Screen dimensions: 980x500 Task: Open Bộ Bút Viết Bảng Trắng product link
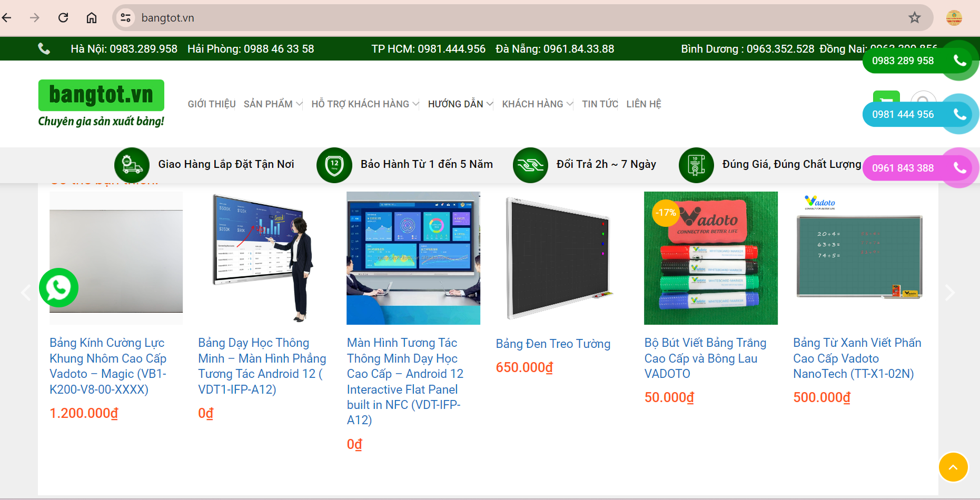point(706,358)
